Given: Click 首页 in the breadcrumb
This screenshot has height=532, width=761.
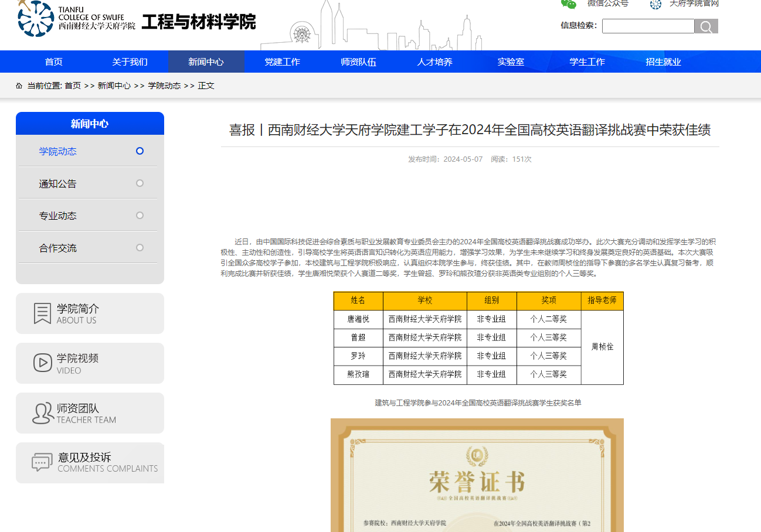Looking at the screenshot, I should coord(73,86).
